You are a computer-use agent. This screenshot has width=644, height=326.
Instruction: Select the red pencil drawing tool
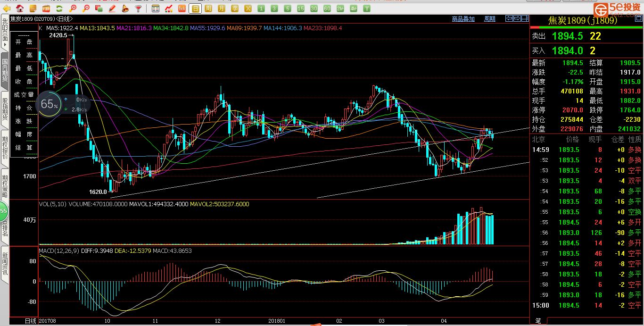coord(112,8)
